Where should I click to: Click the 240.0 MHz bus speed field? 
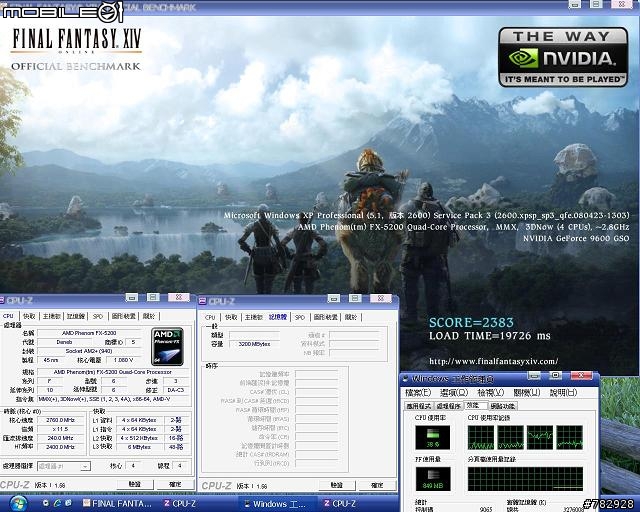pos(60,438)
